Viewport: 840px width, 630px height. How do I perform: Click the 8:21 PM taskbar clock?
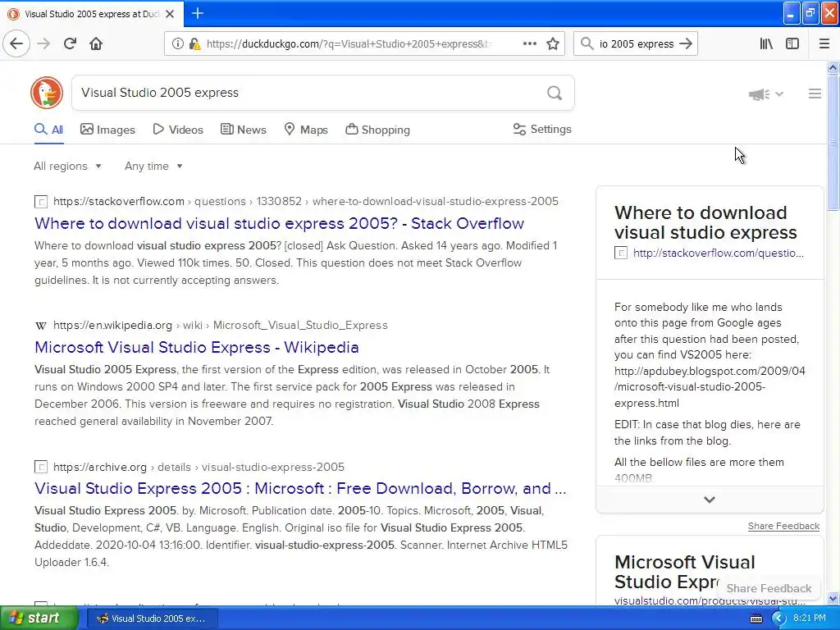pos(810,619)
